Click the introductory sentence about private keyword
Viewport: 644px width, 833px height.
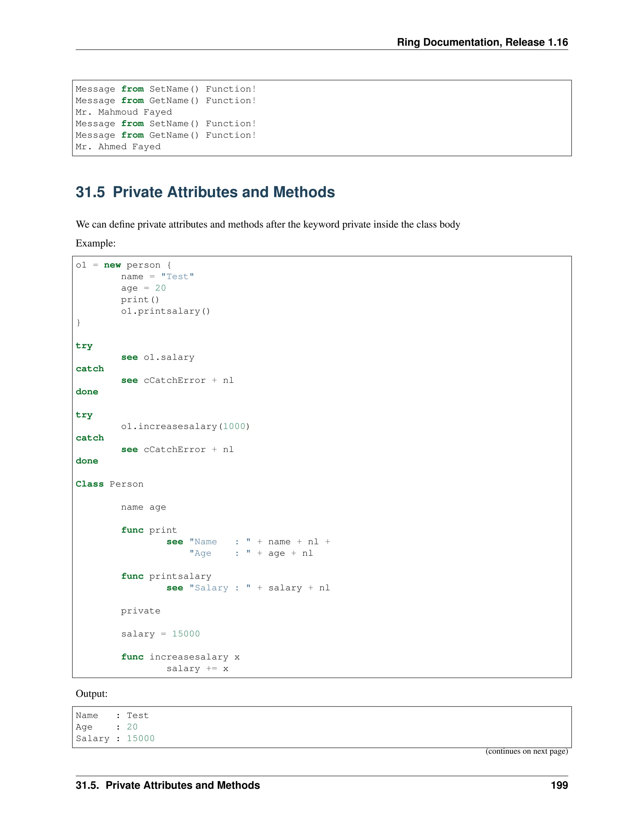coord(268,224)
